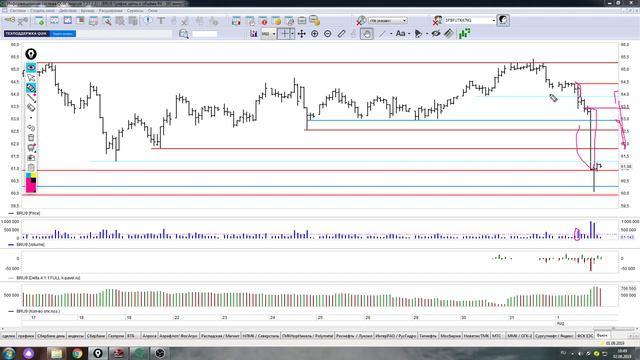Open the first menu in the menu bar

[18, 11]
